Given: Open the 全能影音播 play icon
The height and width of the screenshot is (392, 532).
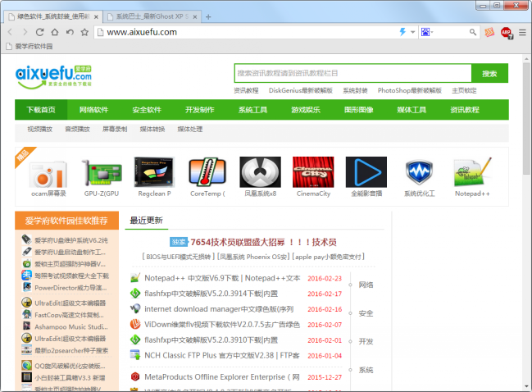Looking at the screenshot, I should [x=366, y=172].
